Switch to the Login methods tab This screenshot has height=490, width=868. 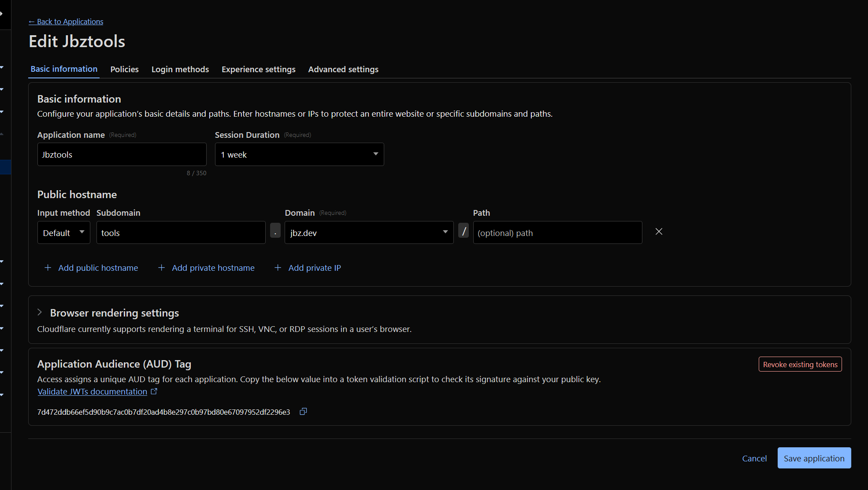pos(180,69)
